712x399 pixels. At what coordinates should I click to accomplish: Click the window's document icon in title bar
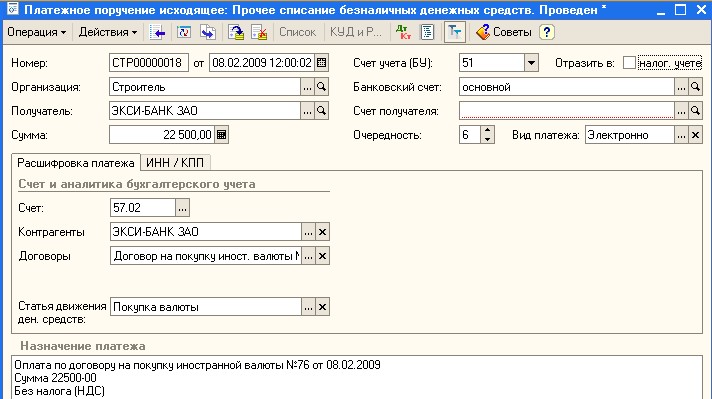(12, 9)
